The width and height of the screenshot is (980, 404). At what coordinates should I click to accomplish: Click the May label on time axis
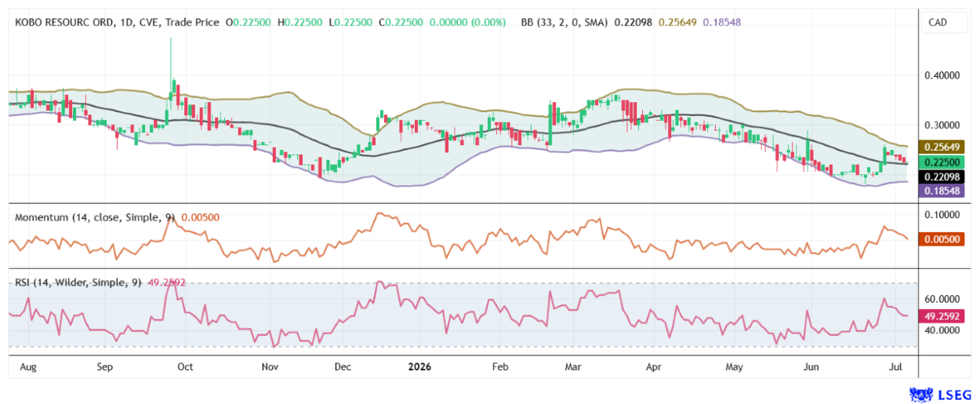(733, 366)
